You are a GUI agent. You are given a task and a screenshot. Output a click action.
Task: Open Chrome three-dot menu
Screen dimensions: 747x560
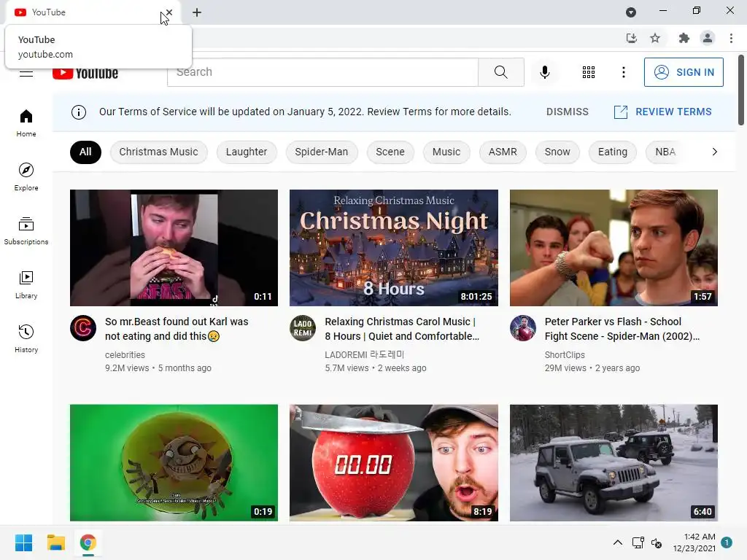point(731,38)
